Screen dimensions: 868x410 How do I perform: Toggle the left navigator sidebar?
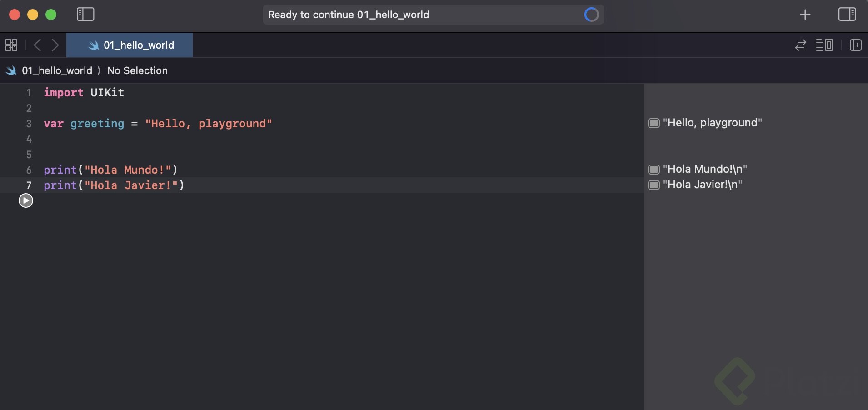[x=85, y=14]
